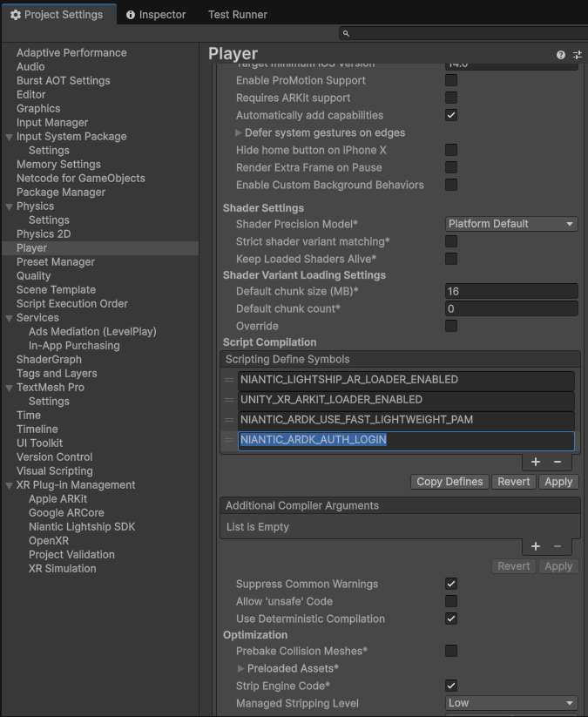Image resolution: width=588 pixels, height=717 pixels.
Task: Select Apple ARKit in sidebar
Action: [x=57, y=499]
